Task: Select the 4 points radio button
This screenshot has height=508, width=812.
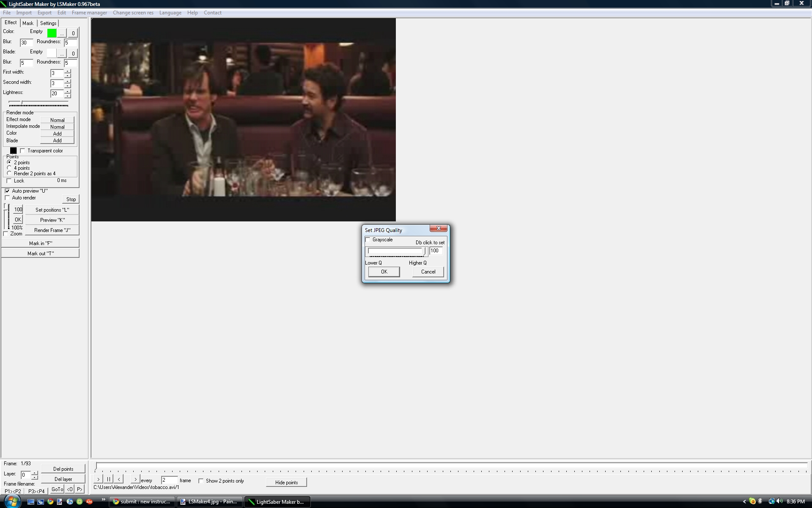Action: pos(9,168)
